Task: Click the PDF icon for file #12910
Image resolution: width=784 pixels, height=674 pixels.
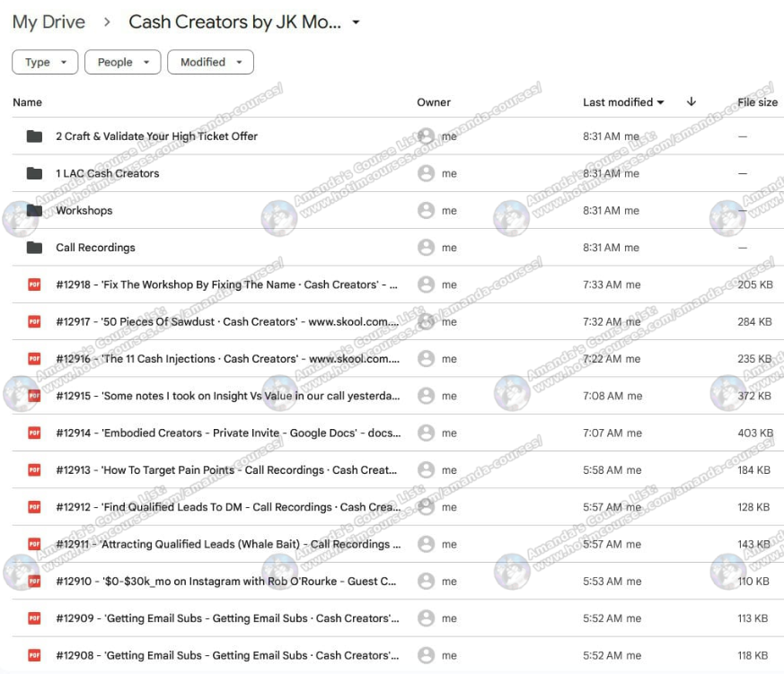Action: (x=34, y=581)
